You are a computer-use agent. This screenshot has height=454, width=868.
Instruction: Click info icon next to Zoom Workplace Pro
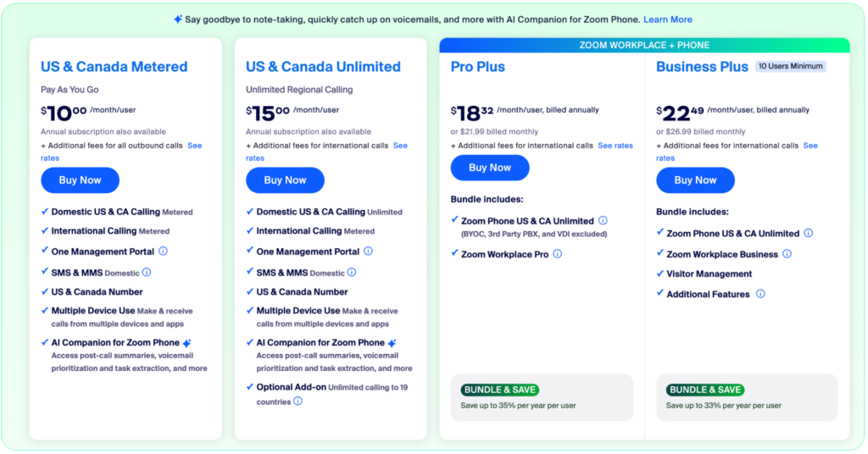tap(558, 254)
